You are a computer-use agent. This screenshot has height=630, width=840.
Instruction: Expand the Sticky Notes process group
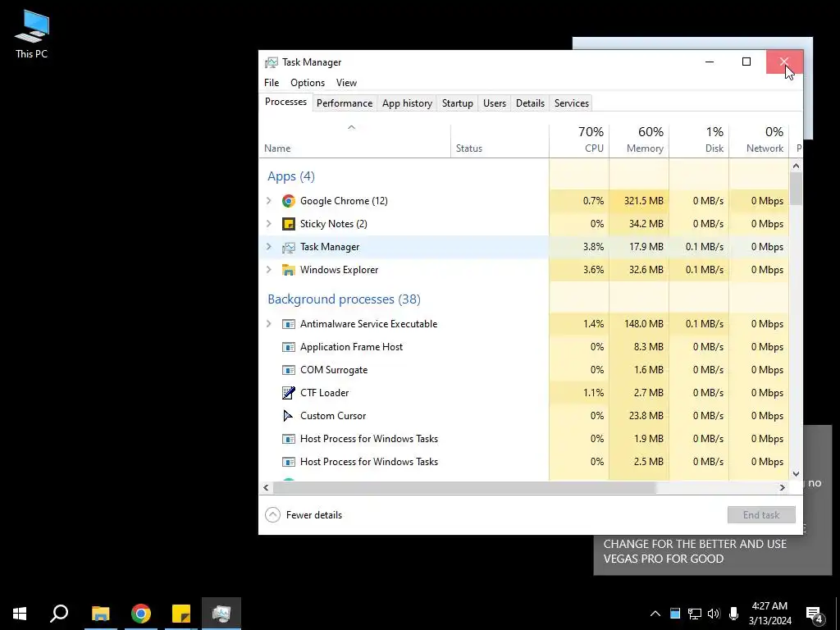[x=269, y=224]
